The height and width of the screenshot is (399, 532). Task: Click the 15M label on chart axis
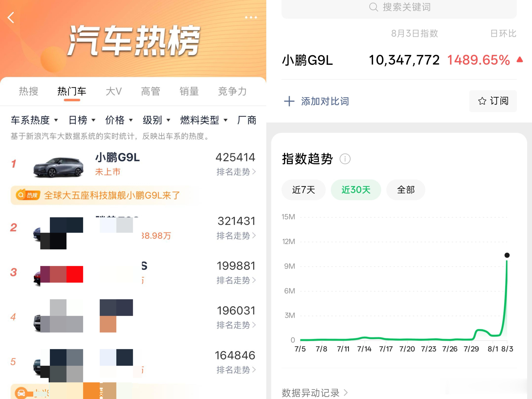point(288,217)
